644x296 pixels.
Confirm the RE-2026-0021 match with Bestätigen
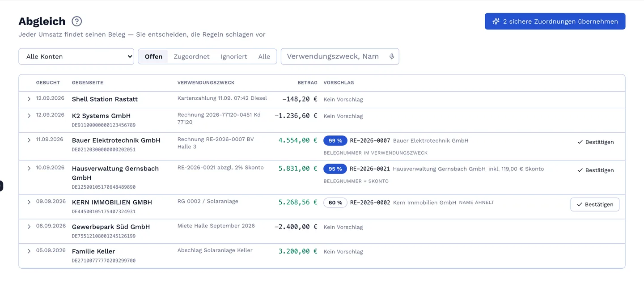(x=595, y=170)
